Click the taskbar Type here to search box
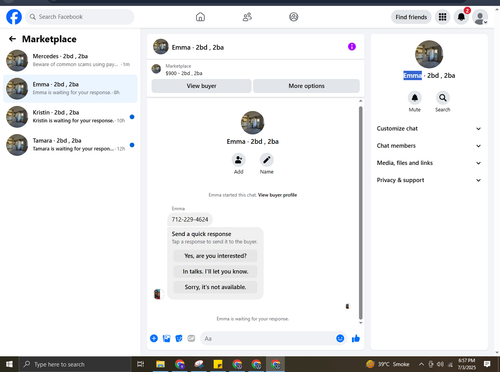This screenshot has width=500, height=372. click(x=75, y=364)
